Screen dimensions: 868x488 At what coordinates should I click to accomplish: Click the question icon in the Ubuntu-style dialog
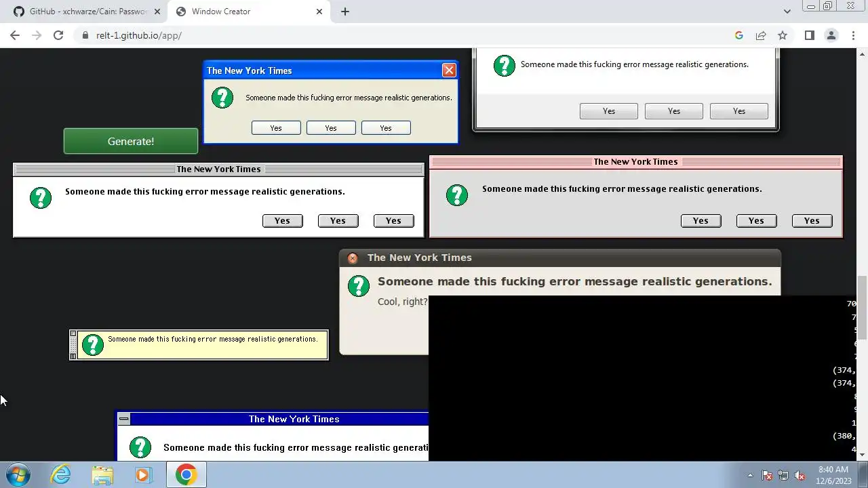(x=359, y=286)
